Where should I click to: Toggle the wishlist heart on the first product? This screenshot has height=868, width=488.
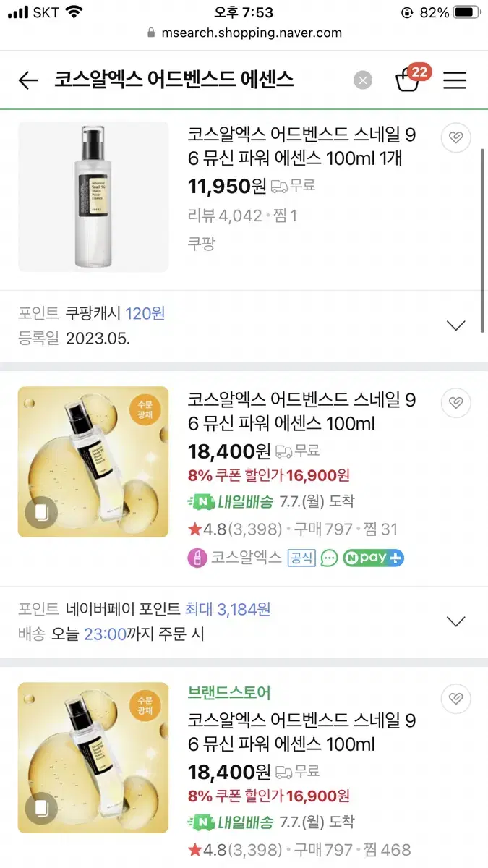(x=455, y=137)
